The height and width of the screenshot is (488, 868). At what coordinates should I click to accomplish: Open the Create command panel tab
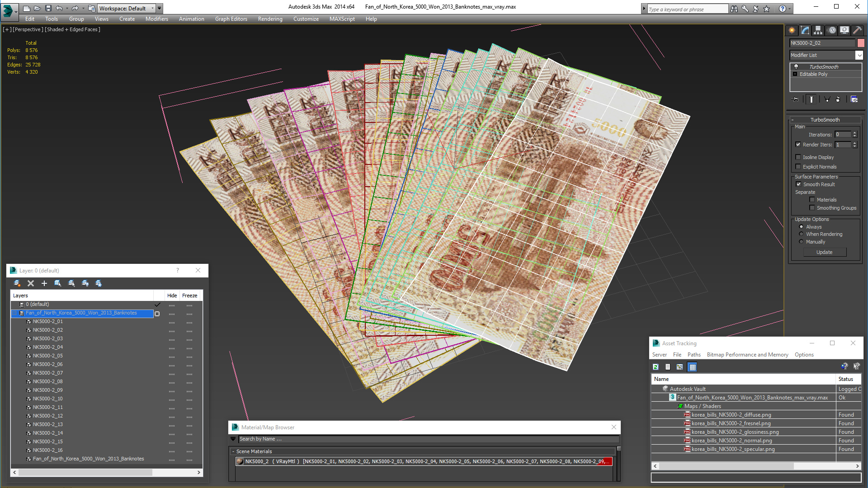792,30
